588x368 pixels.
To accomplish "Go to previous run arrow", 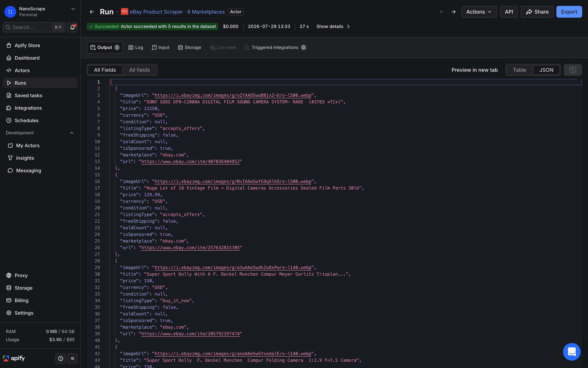I will 442,12.
